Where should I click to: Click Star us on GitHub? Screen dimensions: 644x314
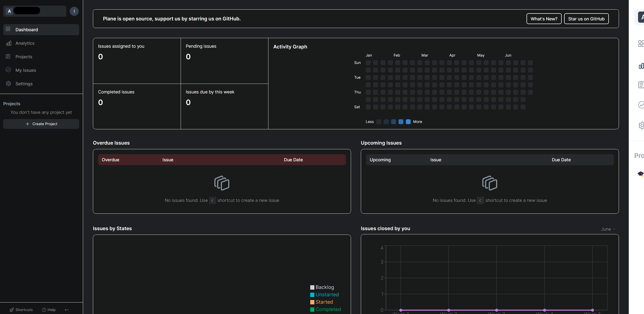[586, 18]
